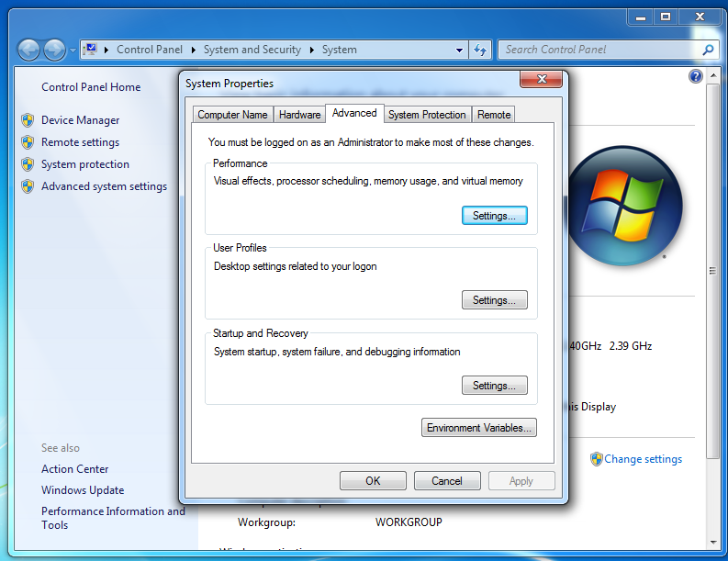Open the address bar history dropdown

point(460,50)
